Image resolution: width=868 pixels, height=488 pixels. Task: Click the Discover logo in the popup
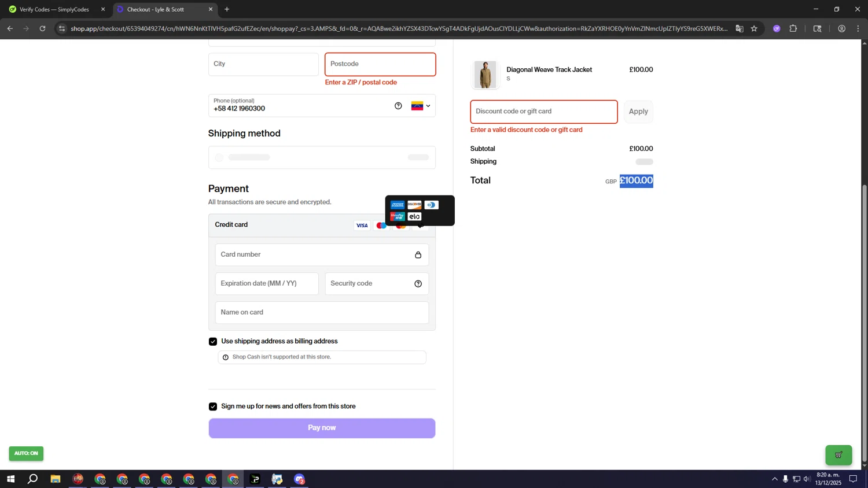click(414, 205)
